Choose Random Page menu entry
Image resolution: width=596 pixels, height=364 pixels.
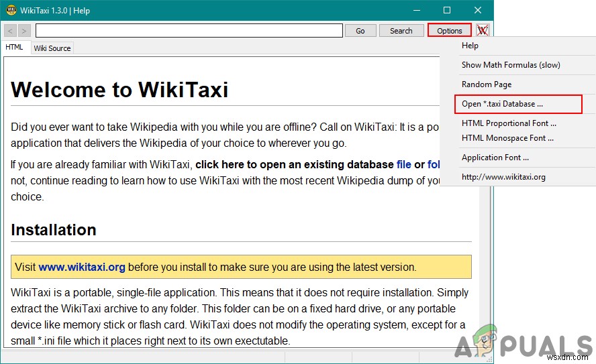coord(487,84)
